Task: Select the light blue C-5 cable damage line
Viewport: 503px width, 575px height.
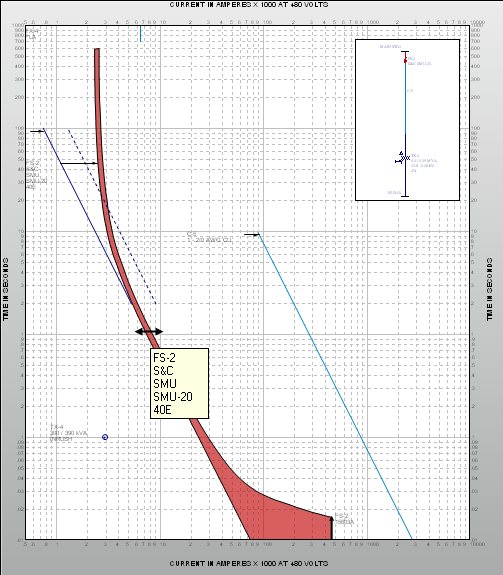Action: (x=335, y=387)
